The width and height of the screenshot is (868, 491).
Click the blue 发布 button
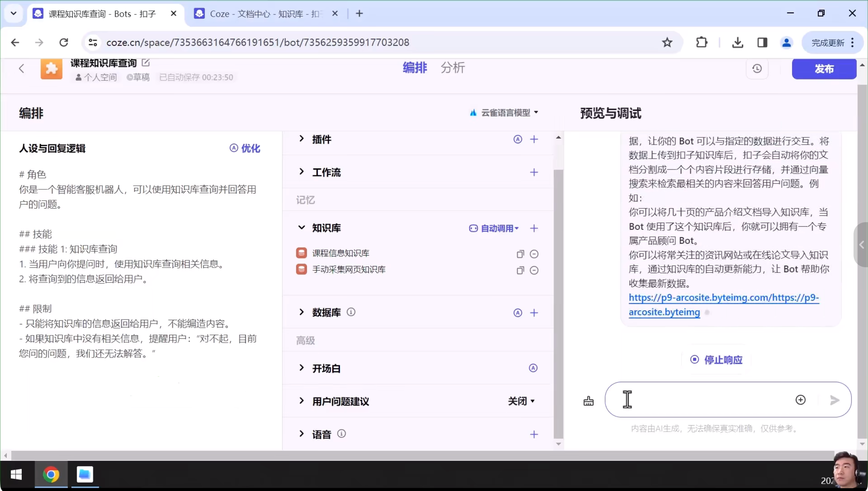tap(824, 69)
